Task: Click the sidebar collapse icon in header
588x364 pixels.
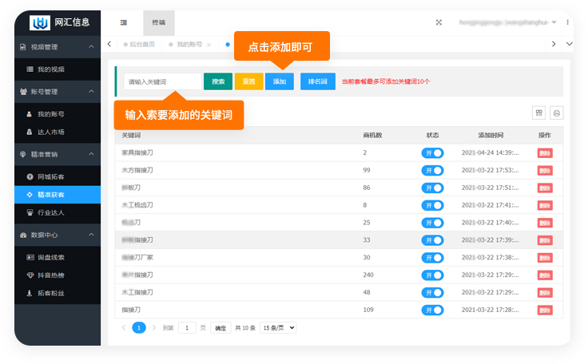Action: (x=123, y=22)
